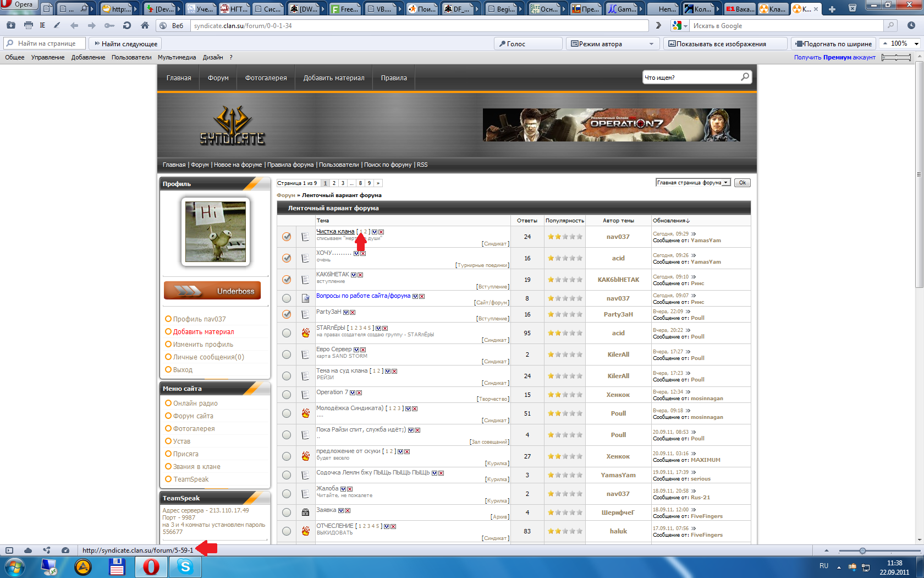
Task: Expand the 'Gam...' tab stack arrow
Action: [x=641, y=9]
